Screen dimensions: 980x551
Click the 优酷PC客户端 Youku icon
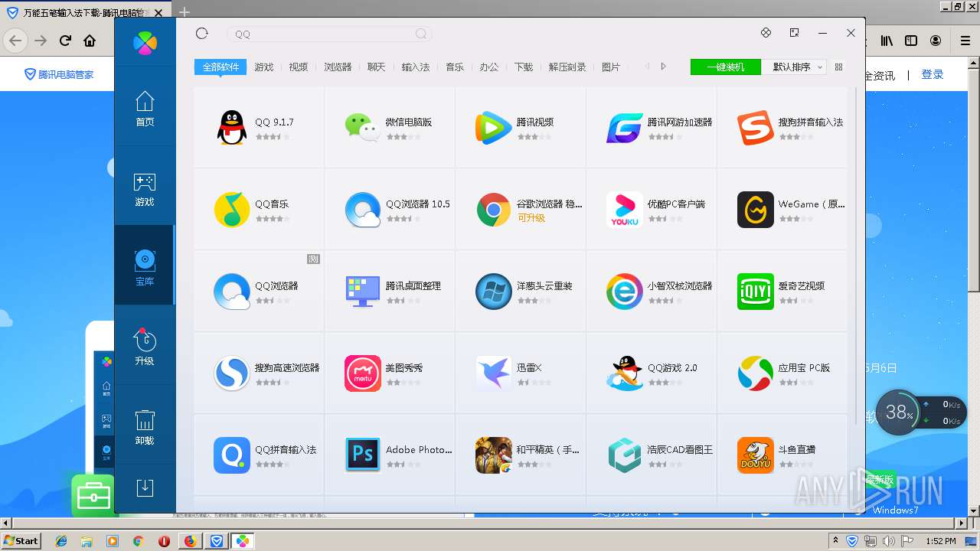(625, 209)
